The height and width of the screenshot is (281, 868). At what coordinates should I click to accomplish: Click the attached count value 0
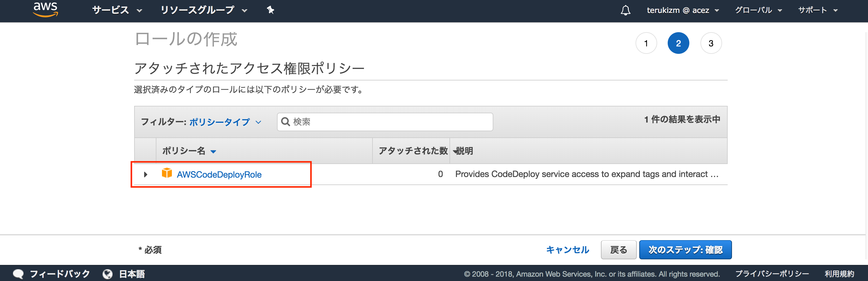pos(440,174)
